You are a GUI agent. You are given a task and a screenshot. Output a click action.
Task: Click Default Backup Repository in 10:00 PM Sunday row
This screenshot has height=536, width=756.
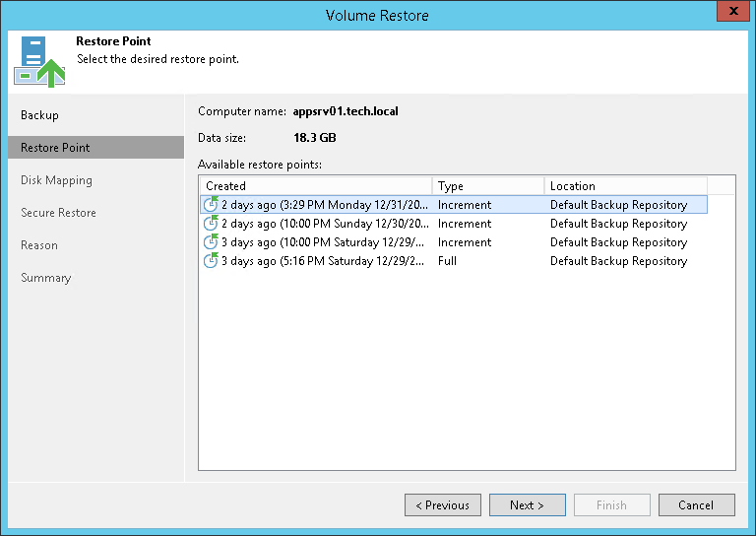[x=618, y=224]
